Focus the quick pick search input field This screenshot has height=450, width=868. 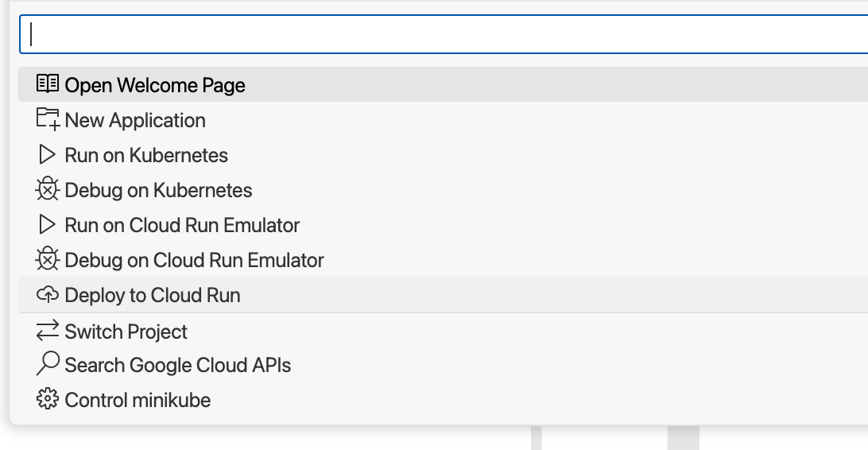(x=444, y=34)
